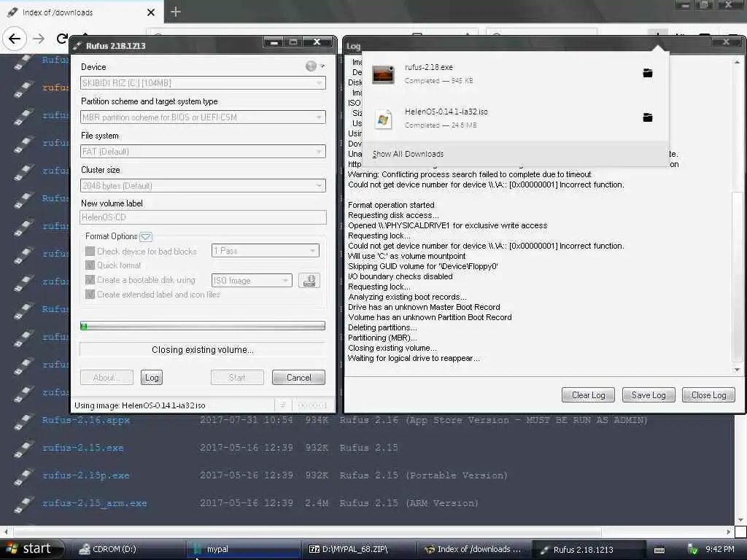Image resolution: width=747 pixels, height=560 pixels.
Task: Click the browser forward arrow
Action: (39, 39)
